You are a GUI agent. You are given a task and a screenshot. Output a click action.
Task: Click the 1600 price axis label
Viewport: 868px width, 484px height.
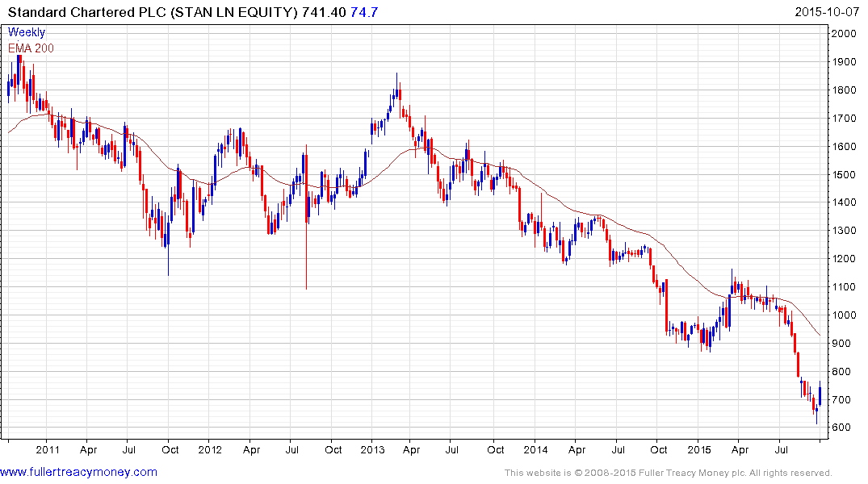[844, 146]
